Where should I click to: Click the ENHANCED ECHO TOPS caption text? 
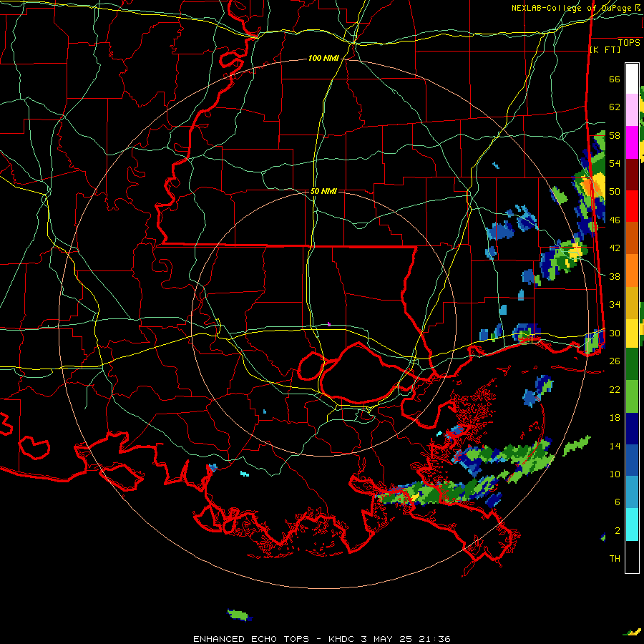pyautogui.click(x=251, y=639)
